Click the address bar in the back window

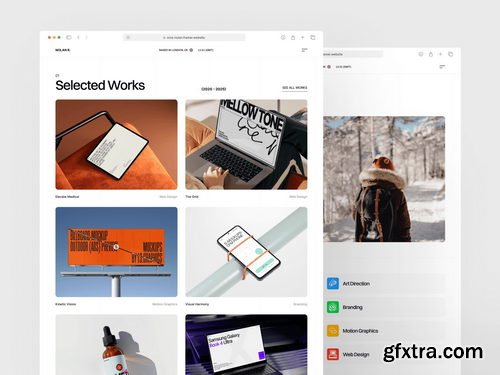[x=353, y=54]
